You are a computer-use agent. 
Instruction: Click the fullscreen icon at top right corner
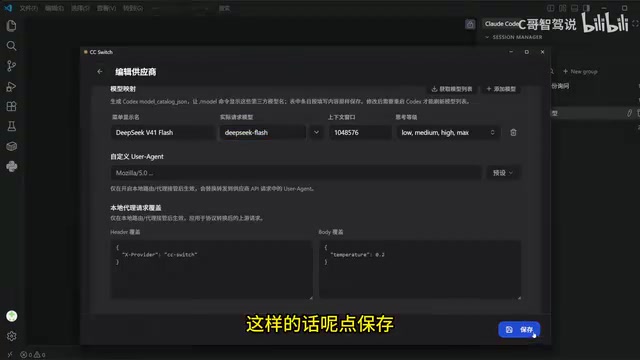pyautogui.click(x=636, y=24)
